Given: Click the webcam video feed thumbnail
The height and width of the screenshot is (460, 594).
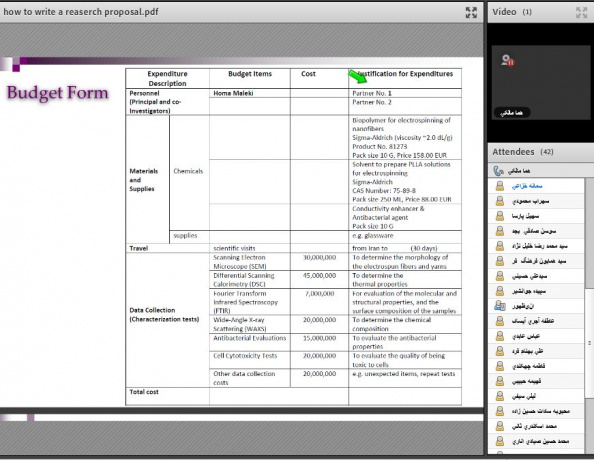Looking at the screenshot, I should [x=541, y=83].
